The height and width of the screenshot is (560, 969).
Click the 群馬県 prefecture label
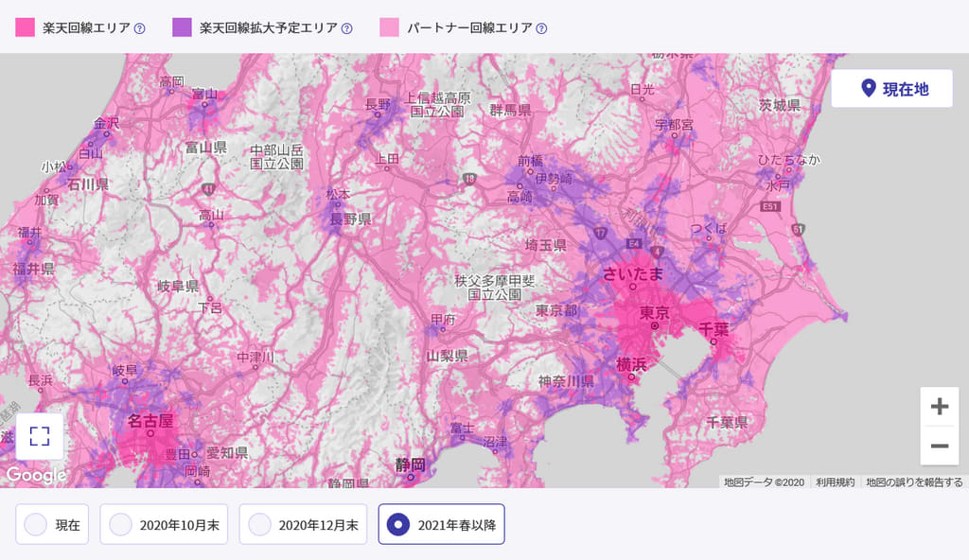[510, 110]
